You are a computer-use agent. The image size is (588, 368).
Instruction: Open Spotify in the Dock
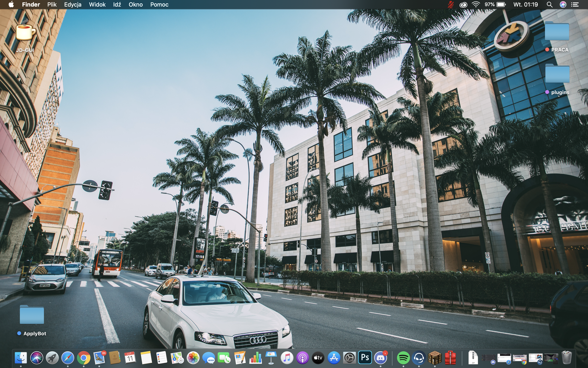click(x=403, y=358)
